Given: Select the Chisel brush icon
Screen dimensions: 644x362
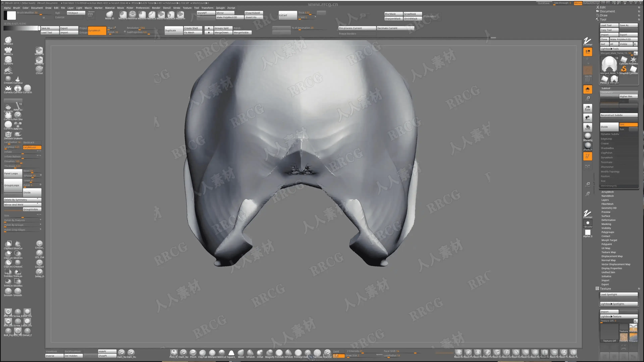Looking at the screenshot, I should (x=39, y=69).
